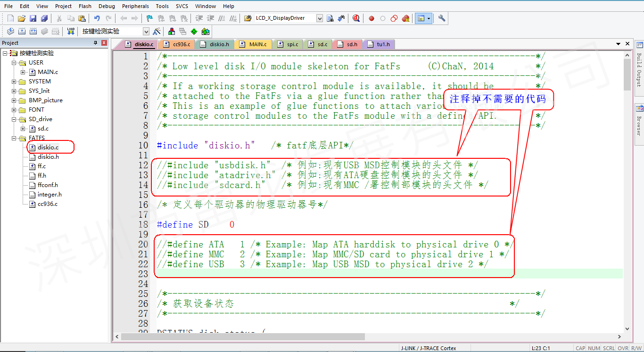Select ffconf.h in the project tree

(x=48, y=185)
